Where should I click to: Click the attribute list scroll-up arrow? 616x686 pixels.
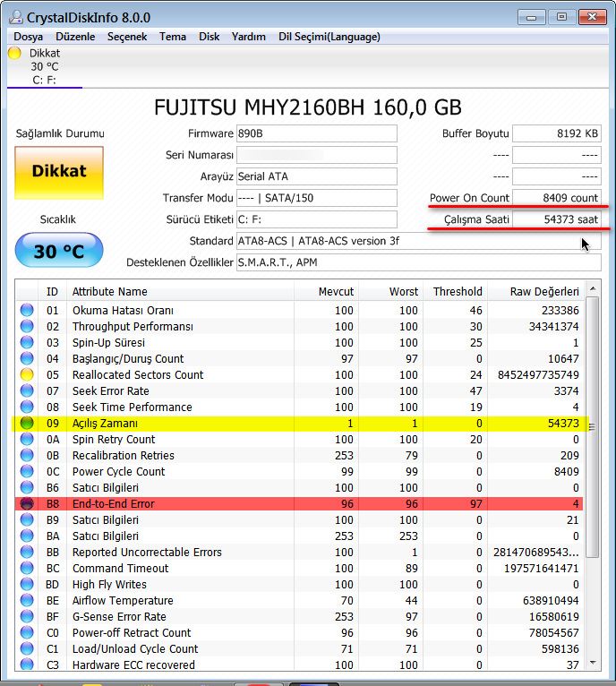(x=593, y=288)
